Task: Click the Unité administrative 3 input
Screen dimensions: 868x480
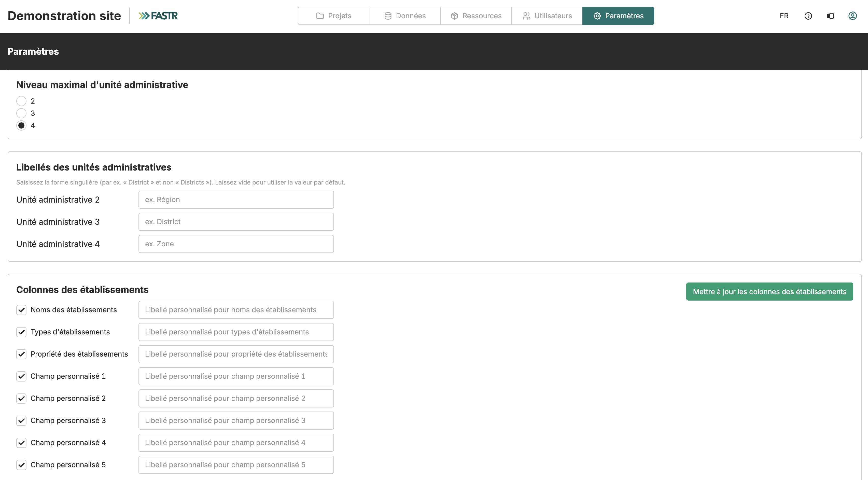Action: [236, 222]
